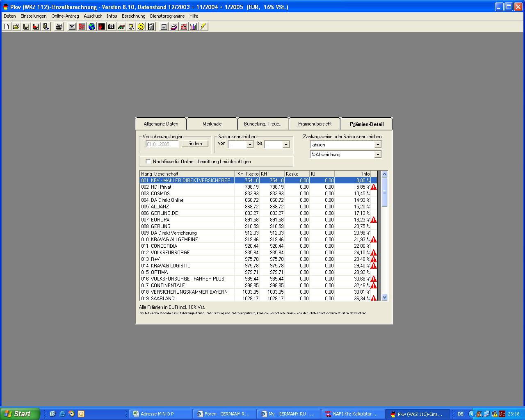Click the 'ändern' button
525x420 pixels.
coord(195,144)
